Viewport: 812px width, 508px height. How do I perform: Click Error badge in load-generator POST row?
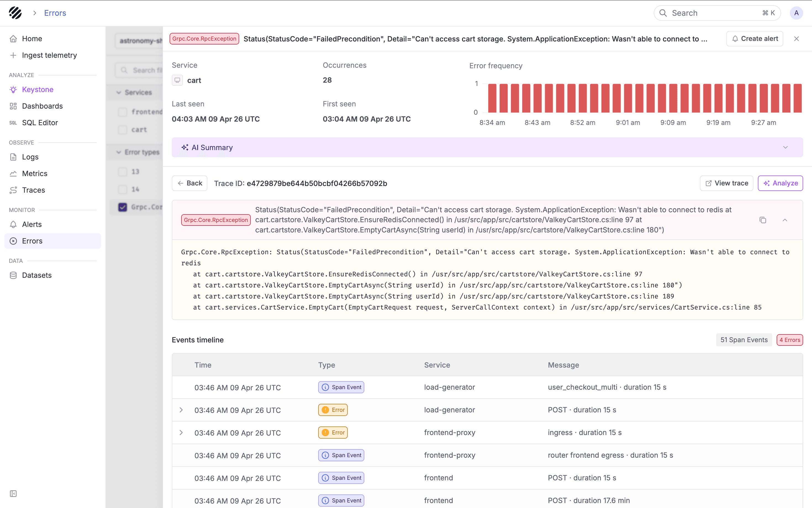[x=333, y=410]
